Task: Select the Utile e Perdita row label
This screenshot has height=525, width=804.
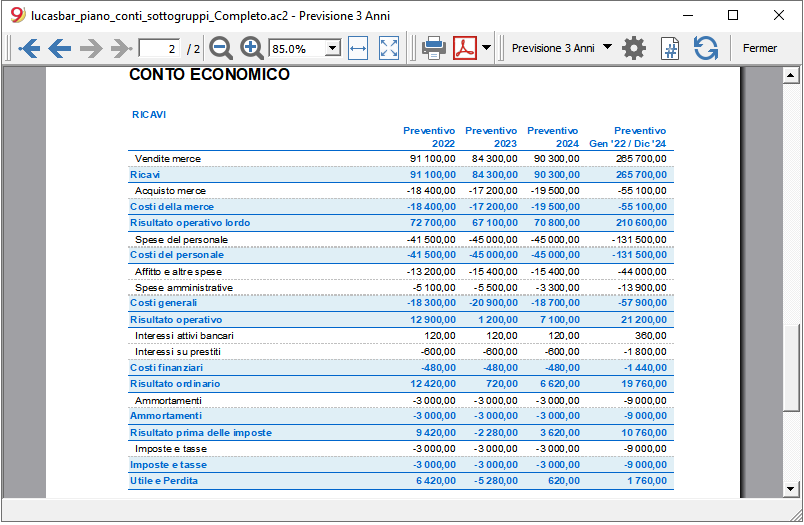Action: point(164,481)
